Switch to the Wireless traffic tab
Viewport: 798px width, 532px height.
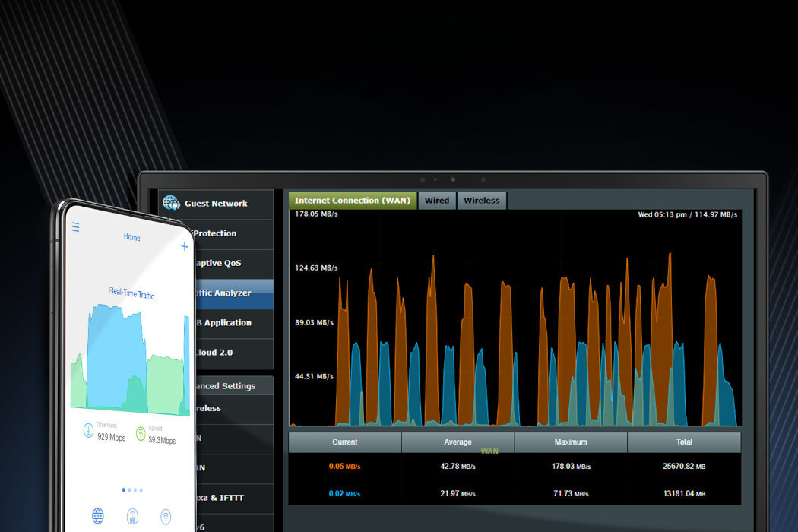[x=481, y=201]
